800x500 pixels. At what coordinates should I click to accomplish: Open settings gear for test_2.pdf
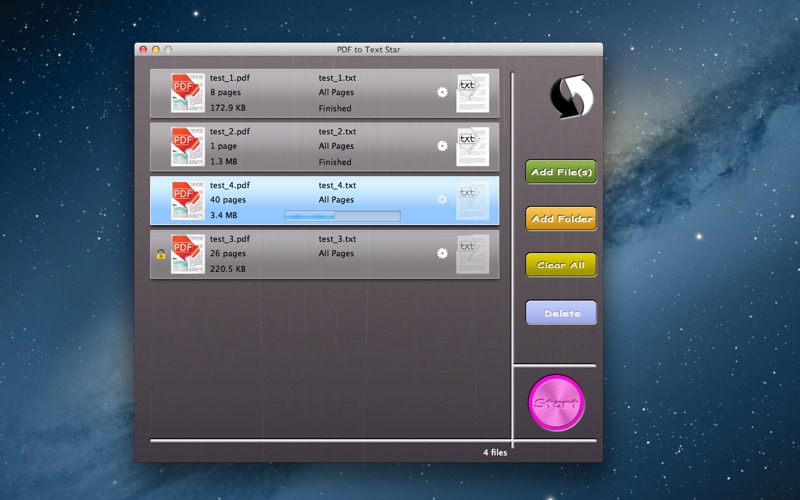pos(442,146)
